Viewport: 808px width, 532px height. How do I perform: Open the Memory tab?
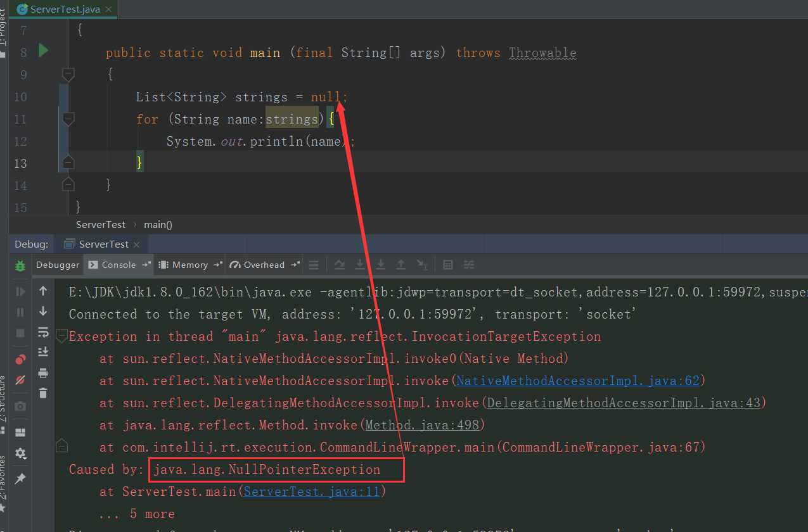click(189, 265)
